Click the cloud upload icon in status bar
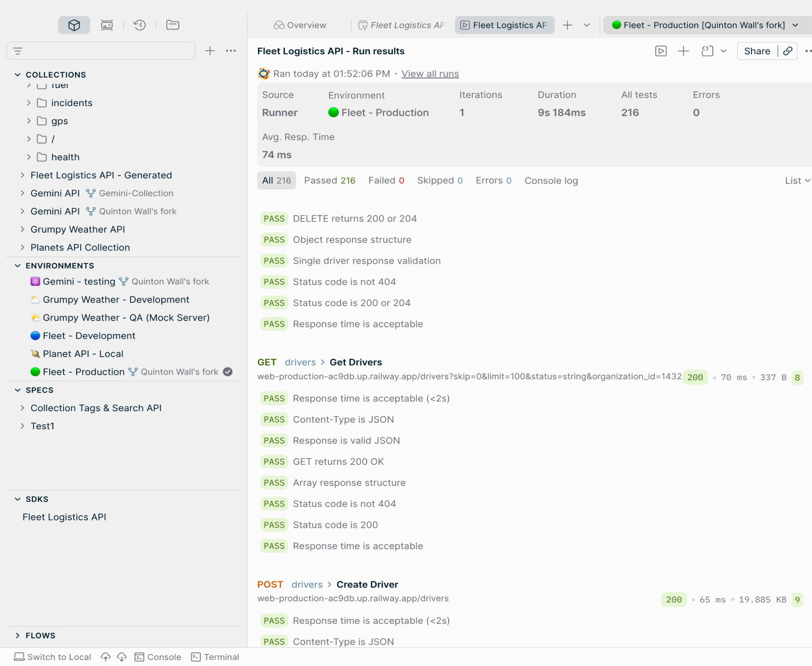 pyautogui.click(x=106, y=657)
